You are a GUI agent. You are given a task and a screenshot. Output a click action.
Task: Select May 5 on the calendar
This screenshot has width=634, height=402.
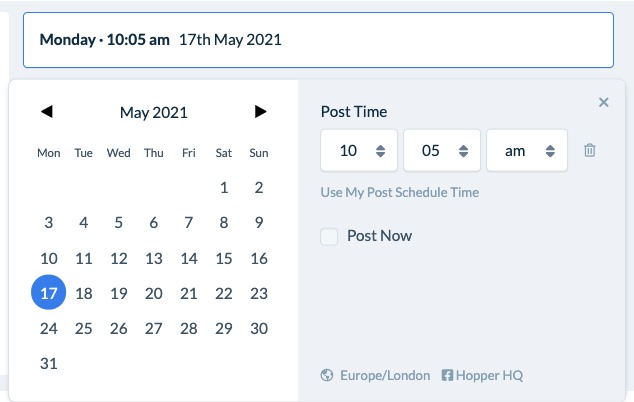[x=118, y=222]
